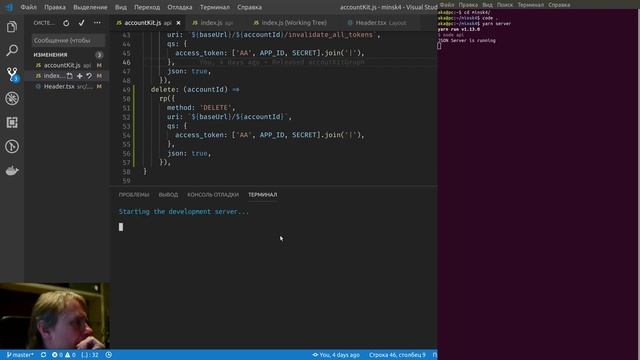Open Правка menu in the external terminal window
The image size is (640, 360).
[468, 5]
